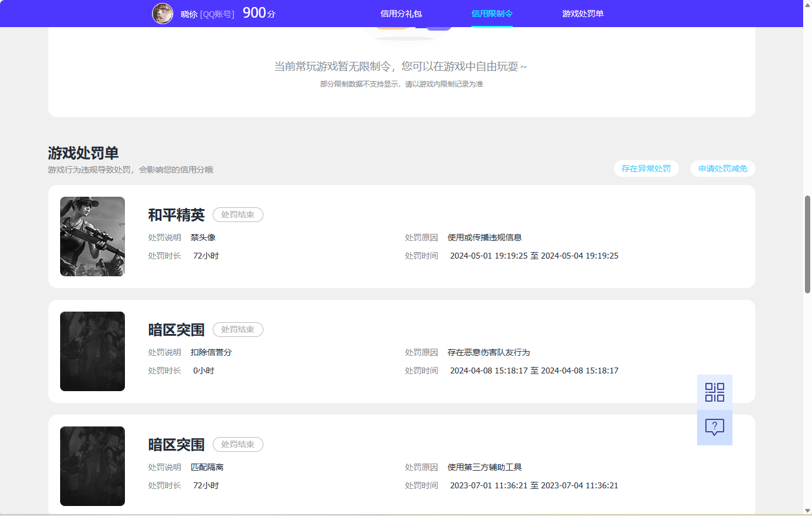812x516 pixels.
Task: Click the scrollbar down arrow
Action: pos(807,511)
